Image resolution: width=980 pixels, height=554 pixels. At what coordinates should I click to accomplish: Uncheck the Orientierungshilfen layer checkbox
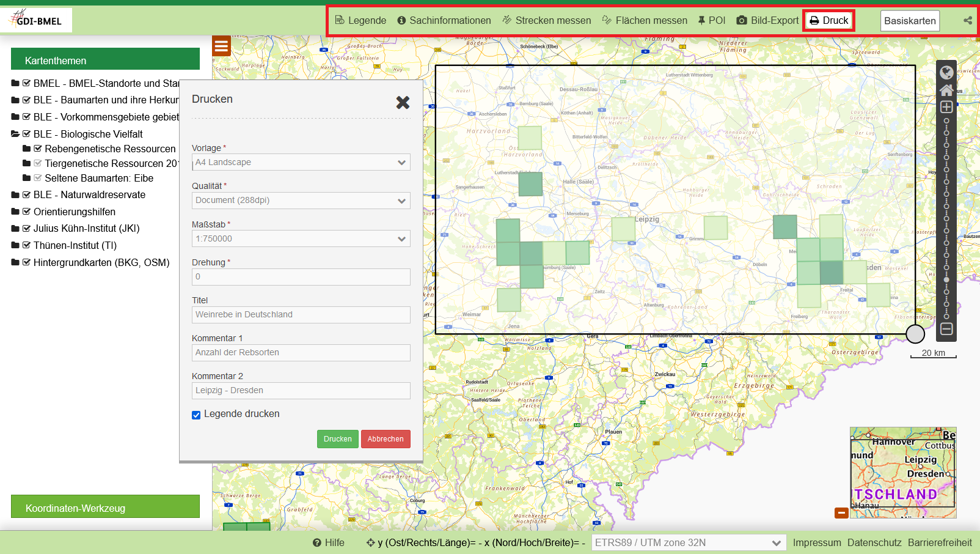(27, 212)
